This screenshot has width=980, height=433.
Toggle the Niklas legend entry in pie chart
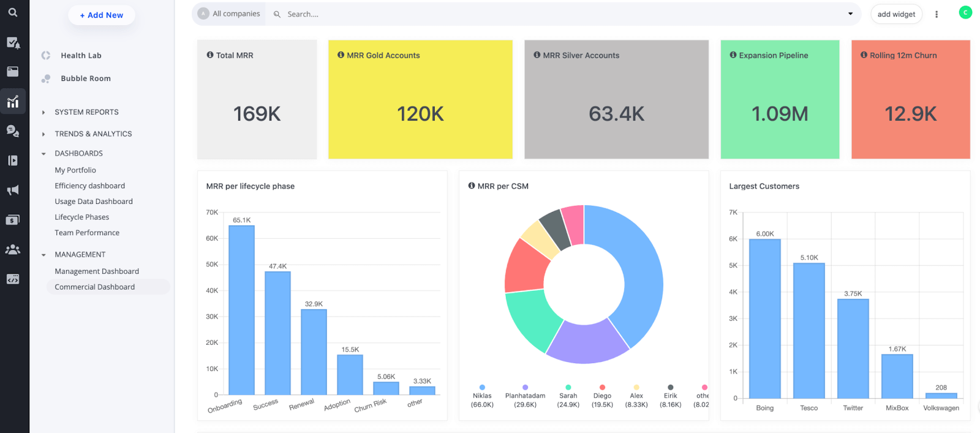[482, 396]
